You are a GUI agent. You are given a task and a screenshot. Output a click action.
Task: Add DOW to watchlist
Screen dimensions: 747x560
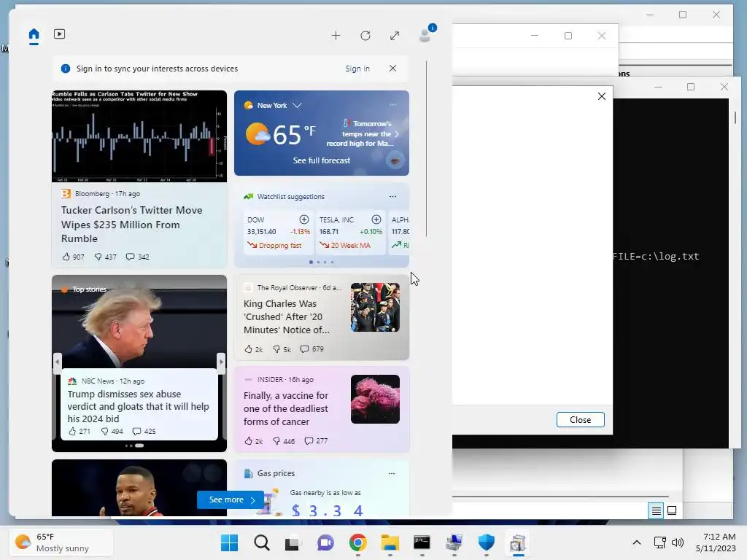click(x=304, y=219)
